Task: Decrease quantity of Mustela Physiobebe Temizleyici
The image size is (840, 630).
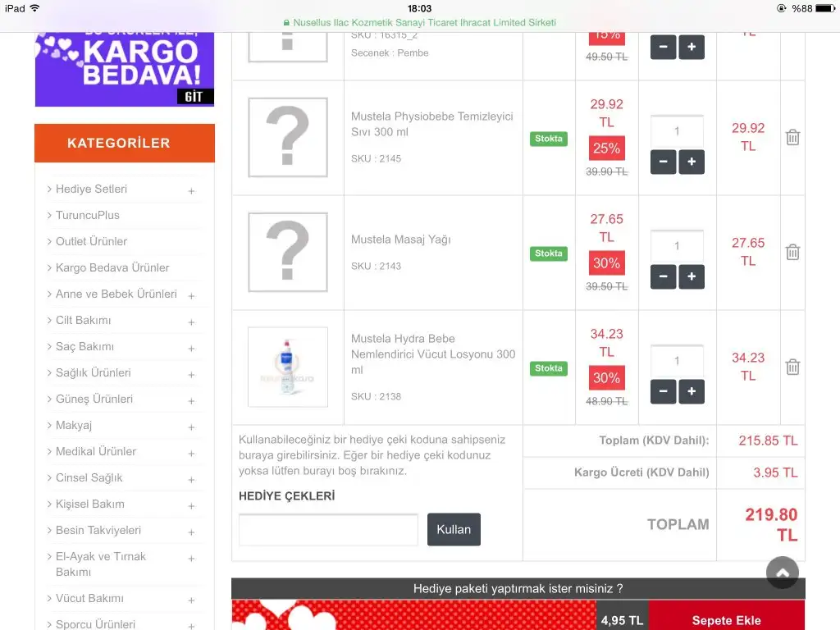Action: (x=663, y=162)
